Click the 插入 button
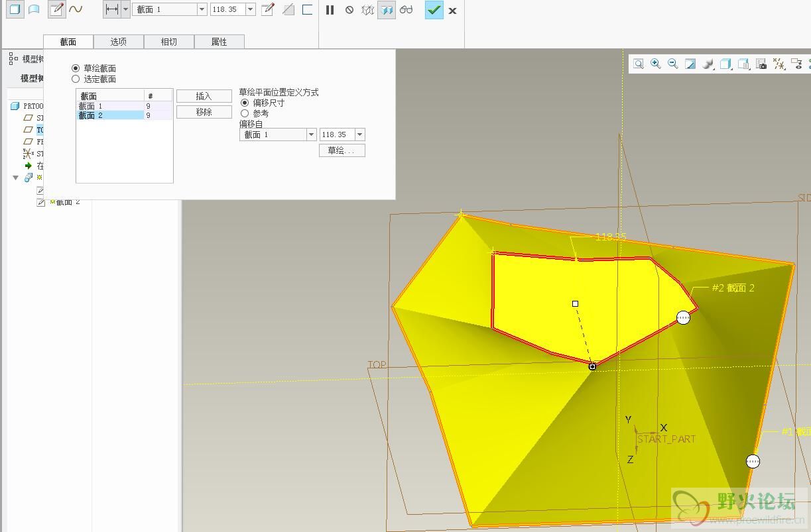The height and width of the screenshot is (532, 811). pyautogui.click(x=204, y=96)
